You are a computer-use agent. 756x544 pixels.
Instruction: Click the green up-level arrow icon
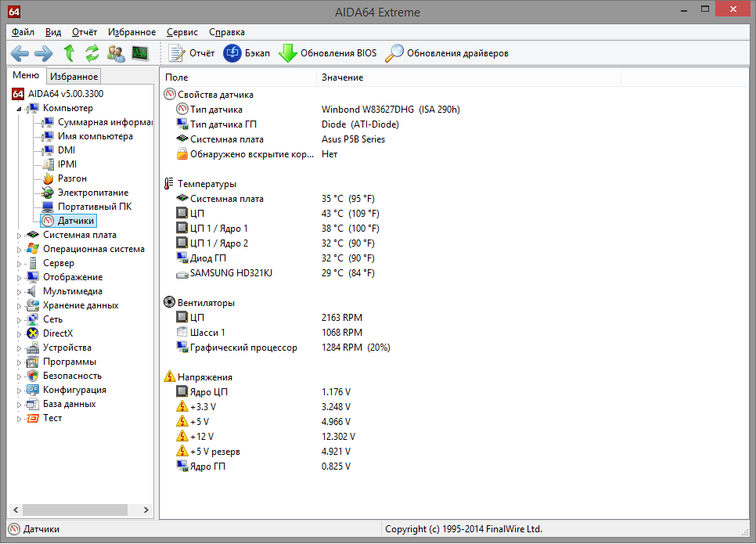coord(69,53)
